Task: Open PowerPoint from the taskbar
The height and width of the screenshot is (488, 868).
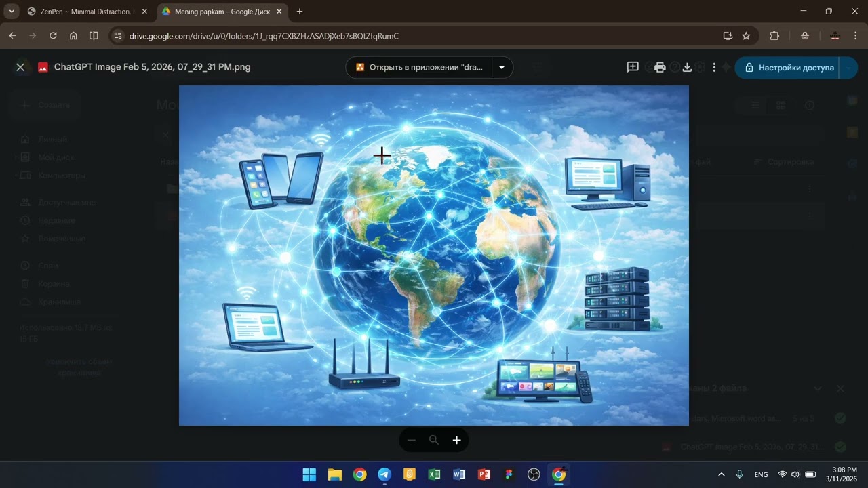Action: (484, 474)
